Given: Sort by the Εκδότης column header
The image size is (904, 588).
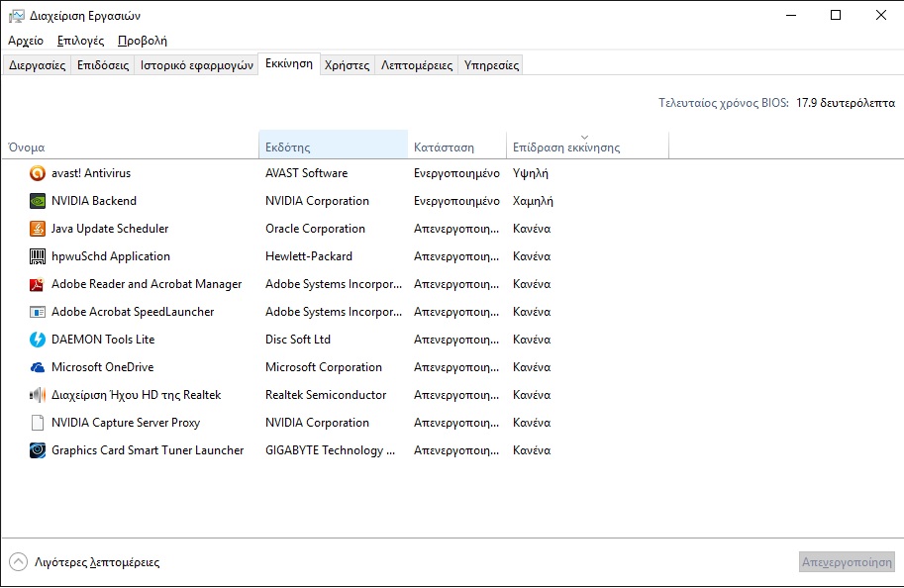Looking at the screenshot, I should 334,145.
